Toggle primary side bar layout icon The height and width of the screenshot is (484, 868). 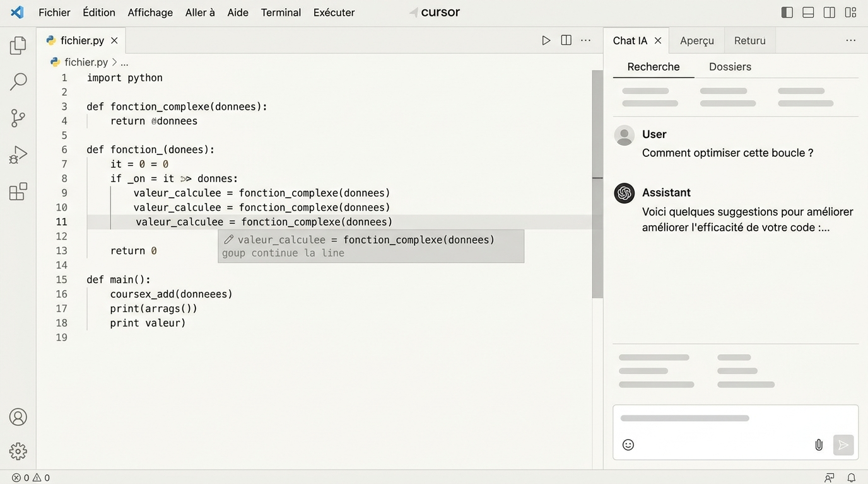(787, 13)
